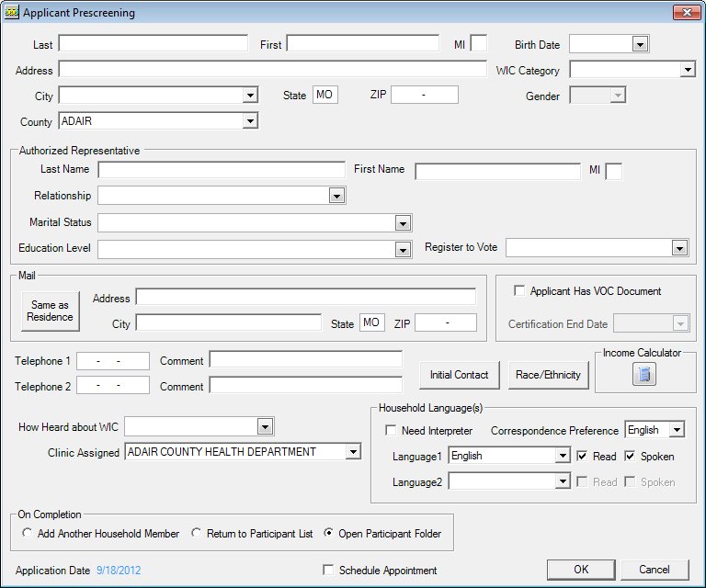Click the applicant MI field

point(479,43)
